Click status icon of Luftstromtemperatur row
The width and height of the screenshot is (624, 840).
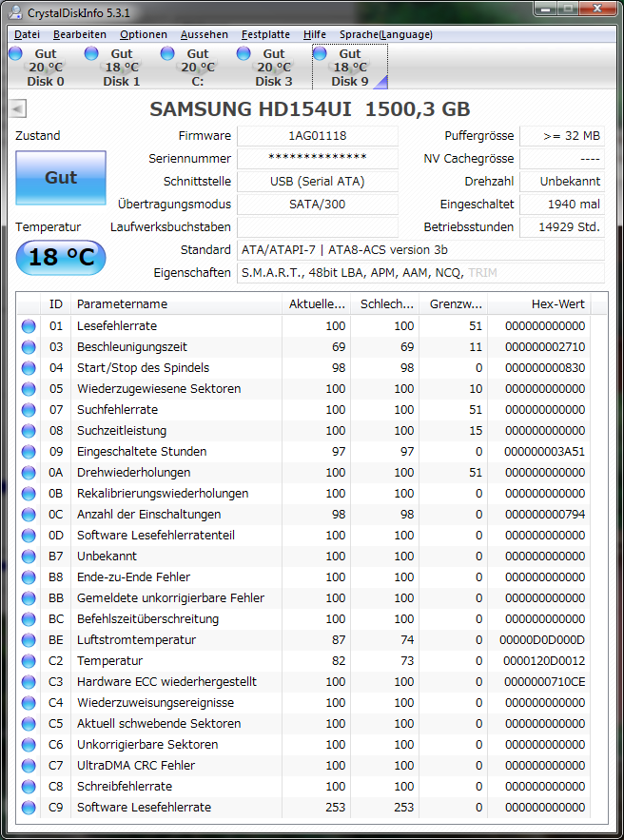click(x=29, y=639)
